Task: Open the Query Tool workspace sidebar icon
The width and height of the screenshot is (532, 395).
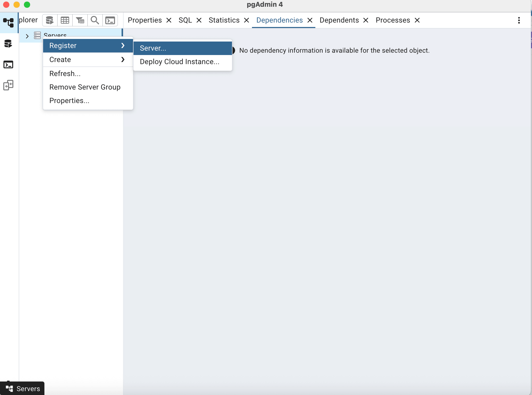Action: pos(8,44)
